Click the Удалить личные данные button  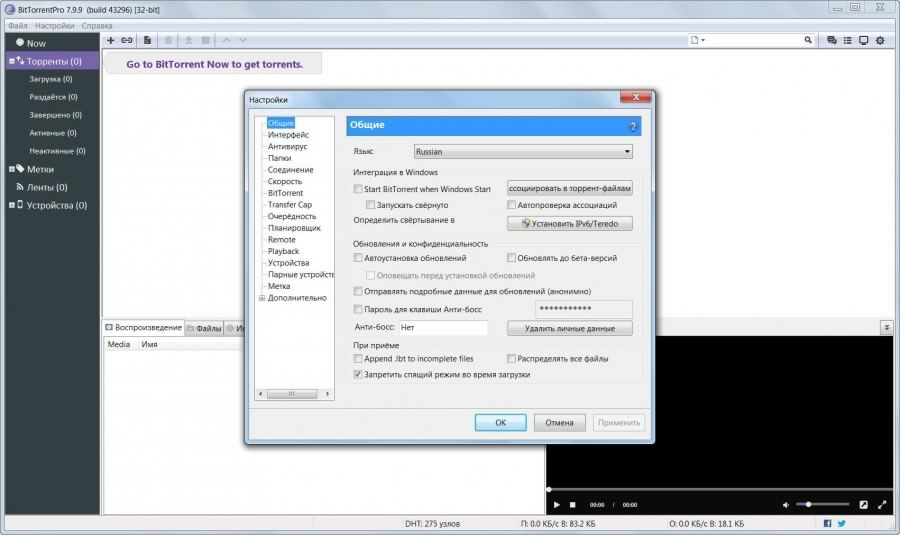(x=570, y=328)
